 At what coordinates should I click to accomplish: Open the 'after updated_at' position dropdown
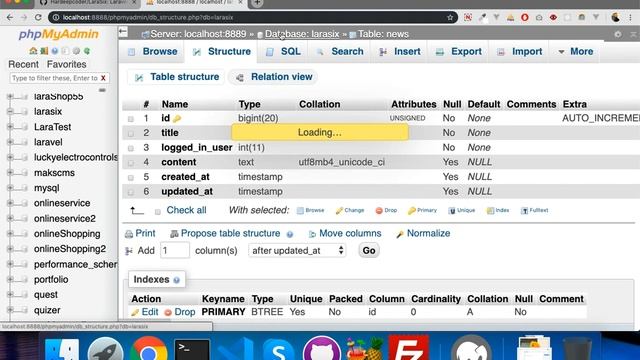click(297, 250)
